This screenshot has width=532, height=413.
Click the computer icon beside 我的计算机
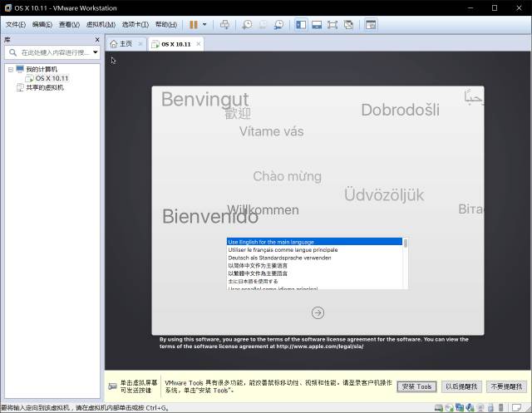pyautogui.click(x=20, y=69)
